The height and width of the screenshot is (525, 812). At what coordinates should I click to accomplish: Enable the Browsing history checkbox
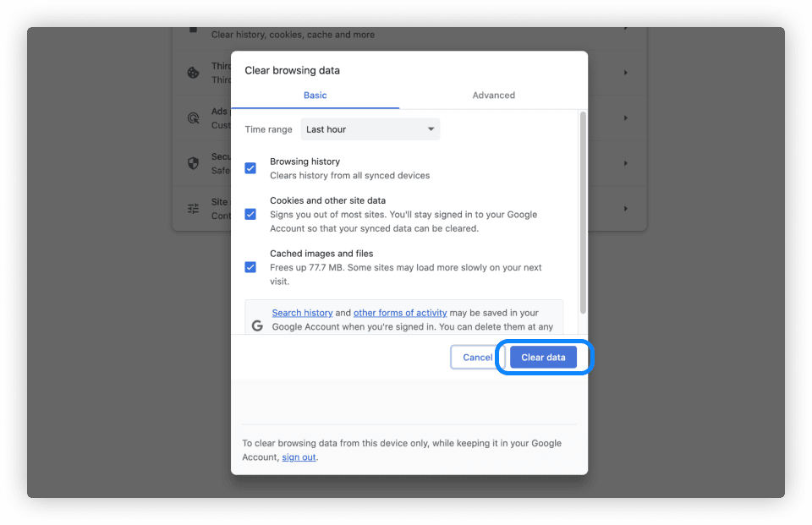click(250, 168)
